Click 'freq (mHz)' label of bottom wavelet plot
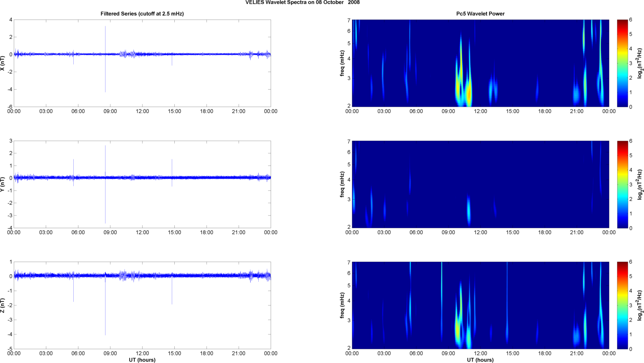The width and height of the screenshot is (644, 363). click(342, 305)
